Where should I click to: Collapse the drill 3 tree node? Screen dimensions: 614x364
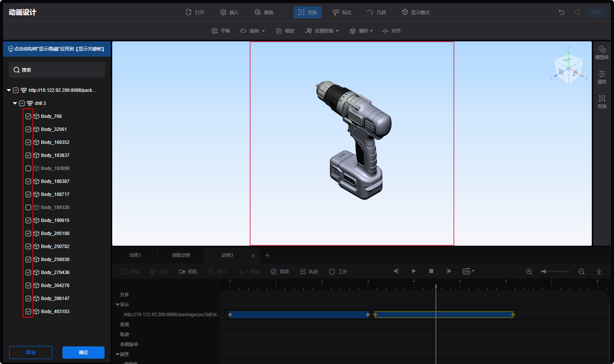click(15, 103)
